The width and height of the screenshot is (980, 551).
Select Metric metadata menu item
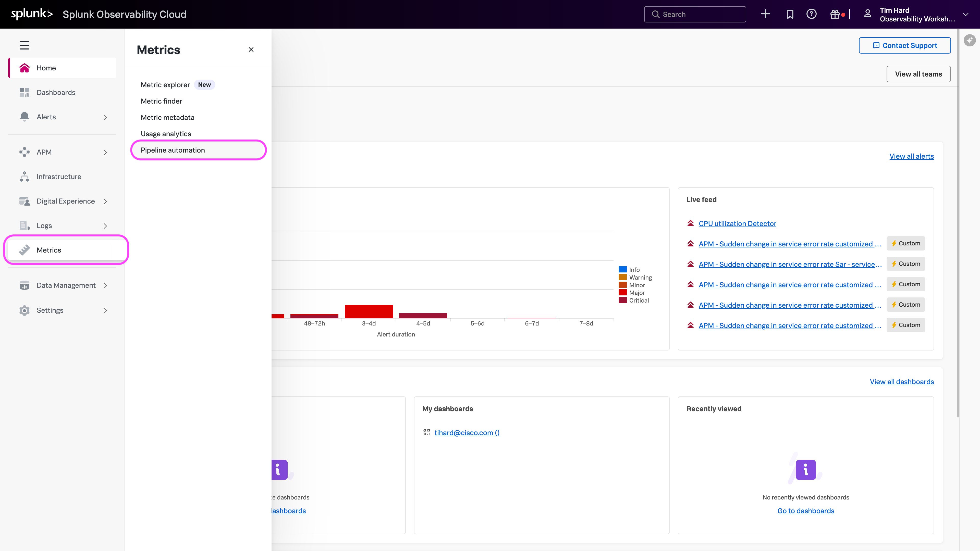(167, 117)
